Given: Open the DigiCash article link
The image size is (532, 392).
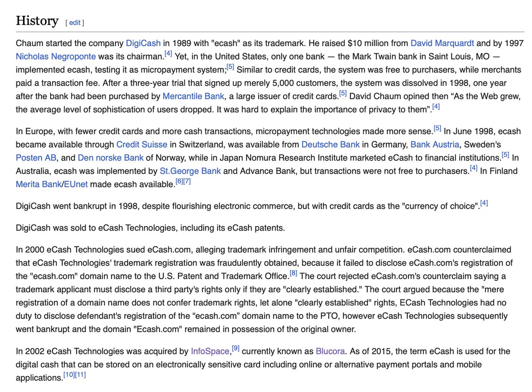Looking at the screenshot, I should [x=143, y=43].
